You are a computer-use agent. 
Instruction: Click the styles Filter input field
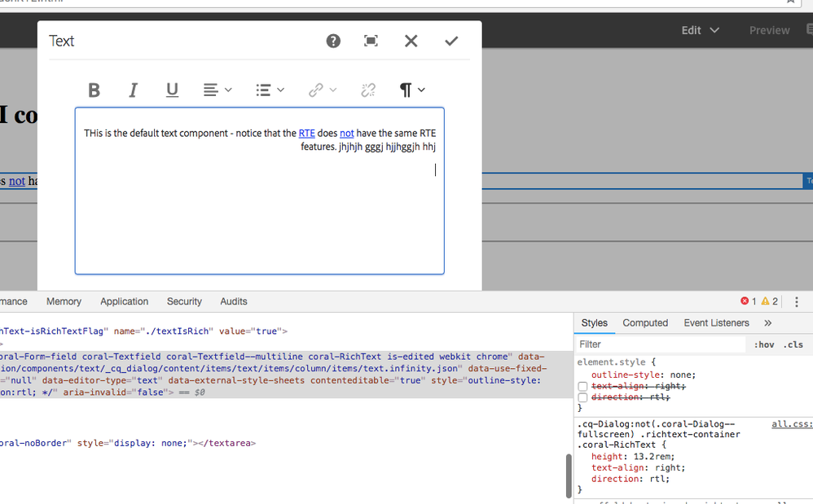click(660, 344)
